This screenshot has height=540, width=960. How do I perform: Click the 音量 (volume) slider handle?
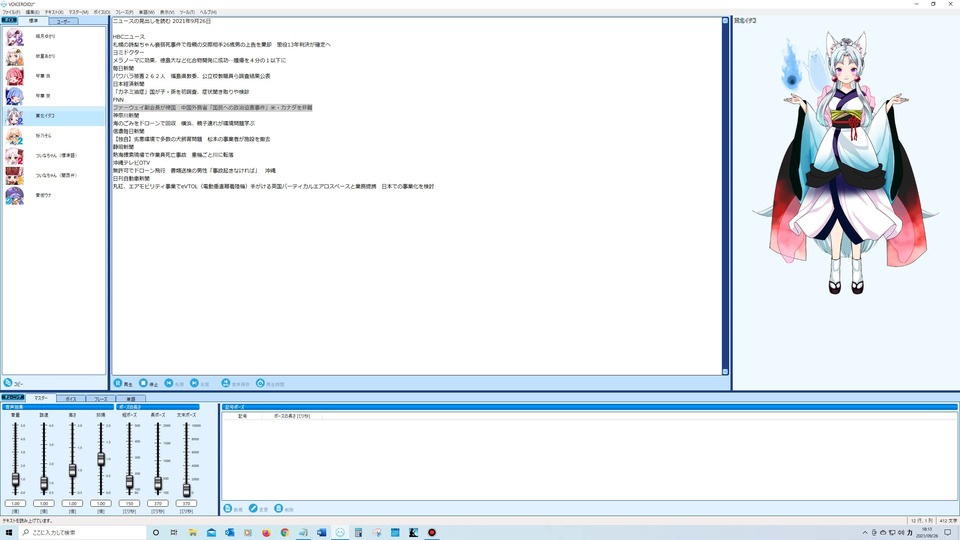pyautogui.click(x=15, y=479)
